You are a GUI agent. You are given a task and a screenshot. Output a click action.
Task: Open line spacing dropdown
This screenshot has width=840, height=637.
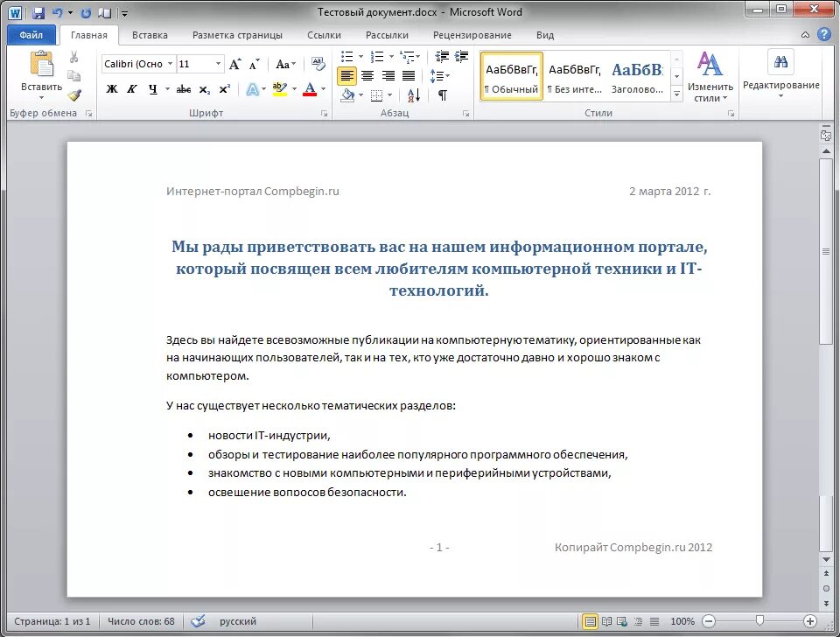pyautogui.click(x=440, y=76)
